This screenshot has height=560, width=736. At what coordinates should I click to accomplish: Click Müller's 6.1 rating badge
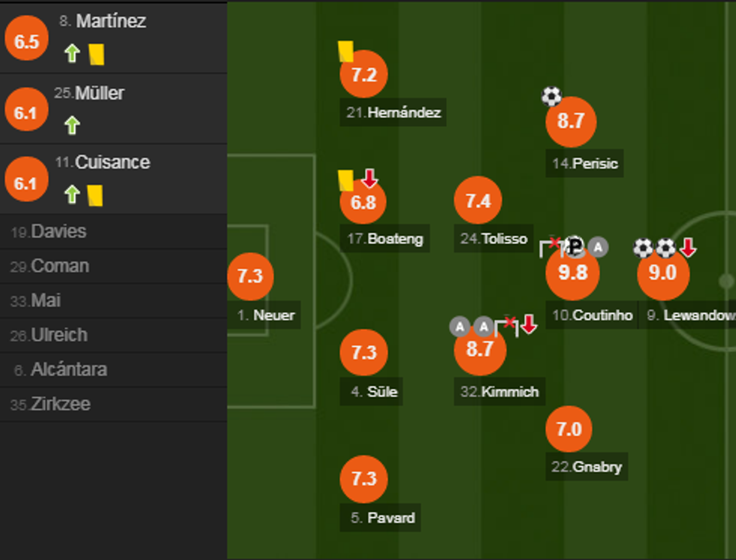point(26,113)
